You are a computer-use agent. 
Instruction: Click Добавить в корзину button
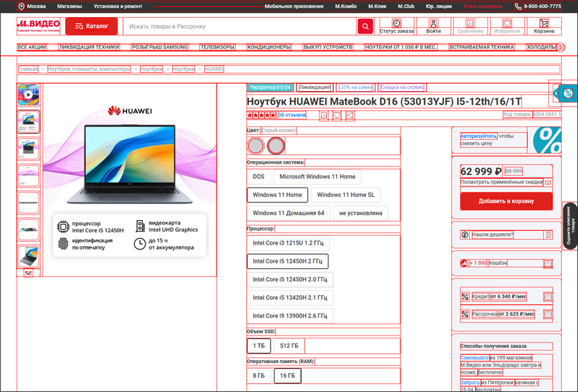[x=506, y=201]
